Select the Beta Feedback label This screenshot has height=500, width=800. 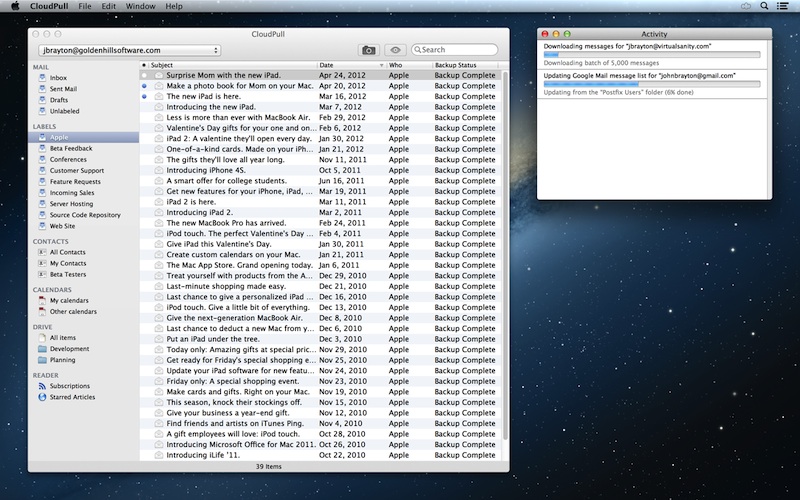click(x=69, y=148)
